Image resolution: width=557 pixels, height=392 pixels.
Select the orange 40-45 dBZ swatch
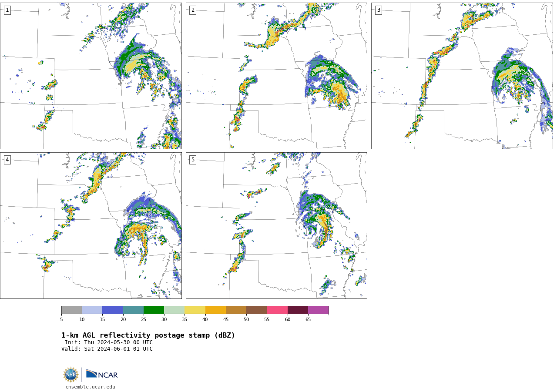215,310
